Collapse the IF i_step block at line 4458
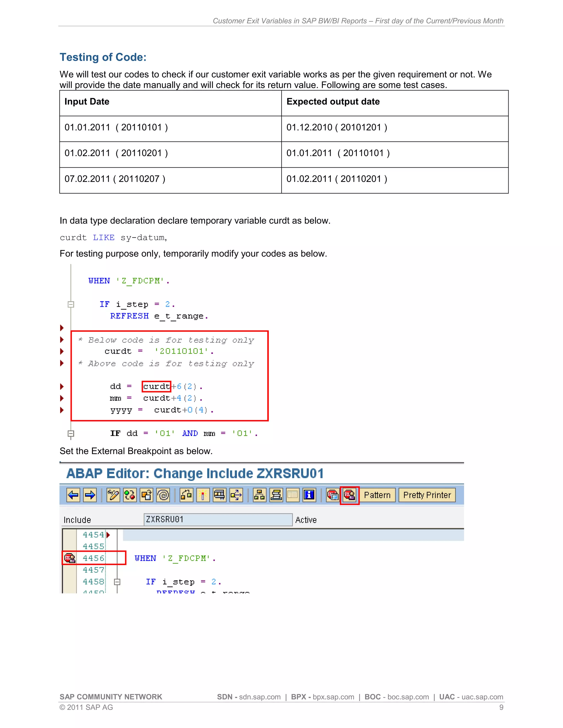This screenshot has height=728, width=563. (117, 582)
